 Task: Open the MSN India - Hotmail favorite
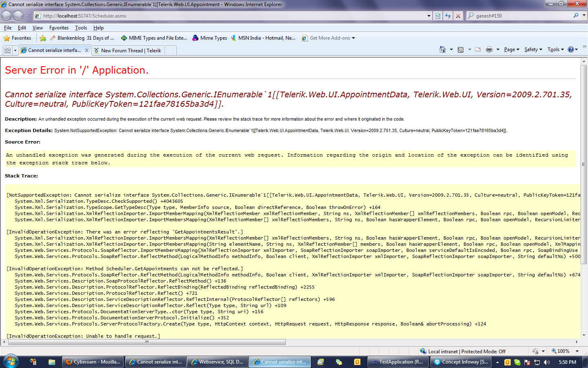click(263, 38)
